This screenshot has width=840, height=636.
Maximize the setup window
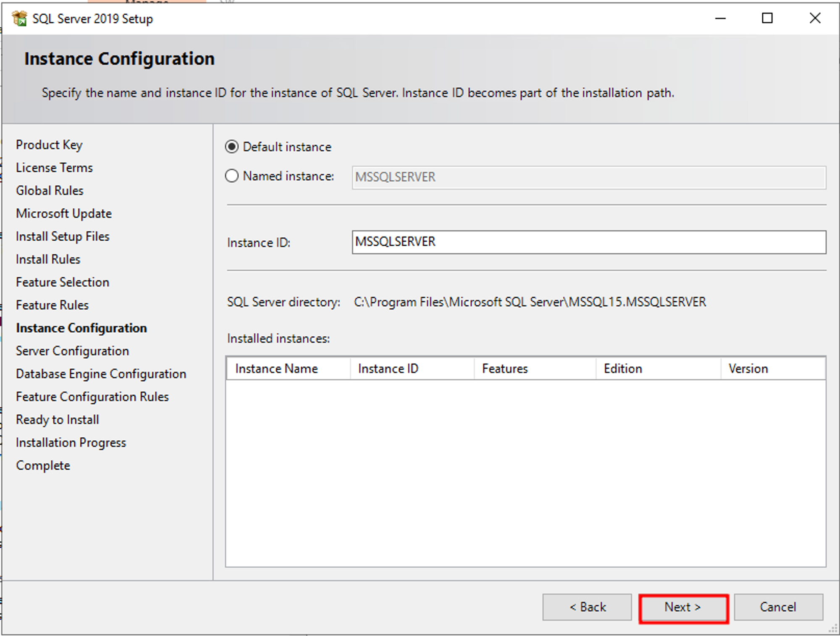point(767,18)
